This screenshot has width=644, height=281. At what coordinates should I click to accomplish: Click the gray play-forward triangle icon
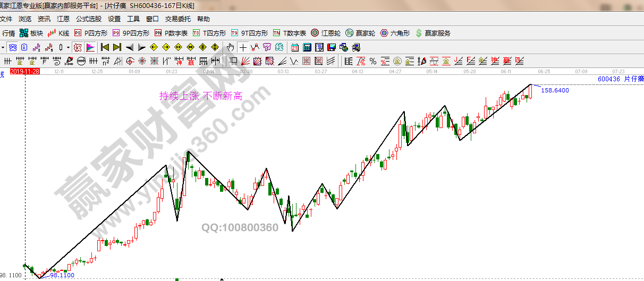[141, 47]
